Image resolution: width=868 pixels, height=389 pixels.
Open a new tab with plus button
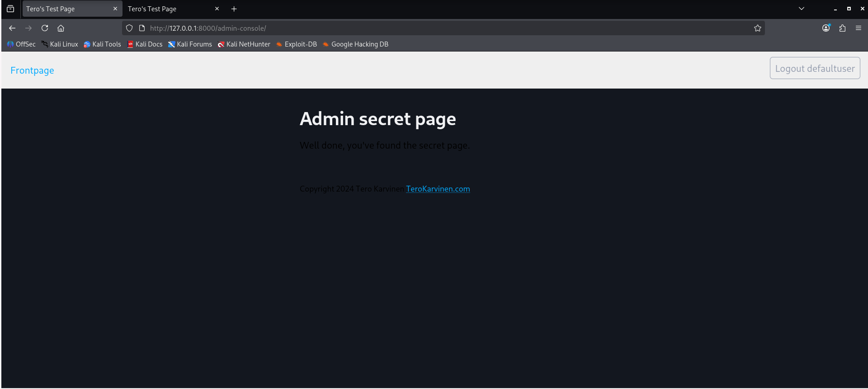234,9
